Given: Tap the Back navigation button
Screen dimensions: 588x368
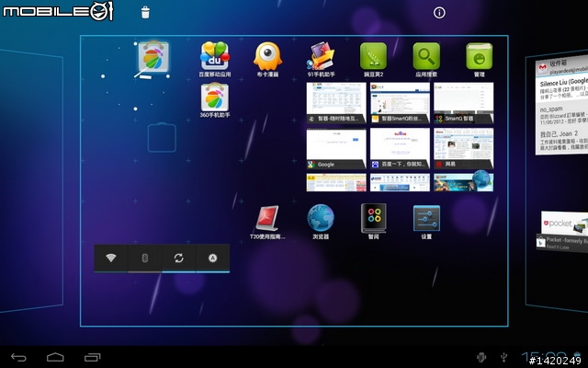Looking at the screenshot, I should click(18, 358).
